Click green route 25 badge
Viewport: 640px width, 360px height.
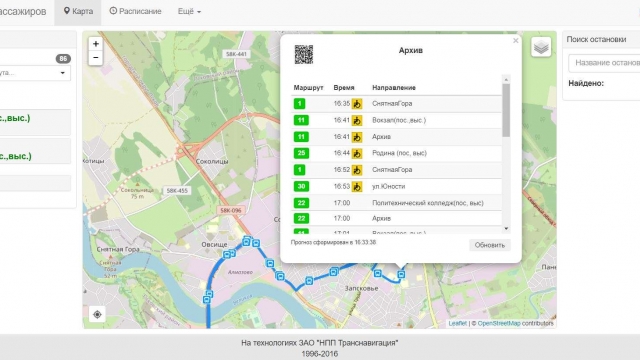pos(301,153)
